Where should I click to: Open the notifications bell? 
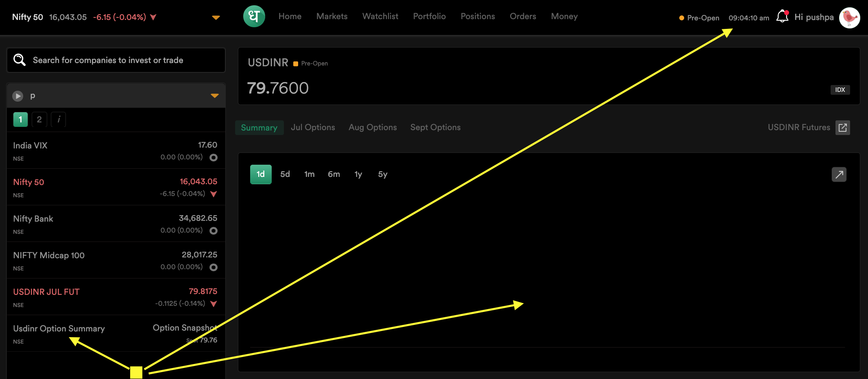pos(782,17)
